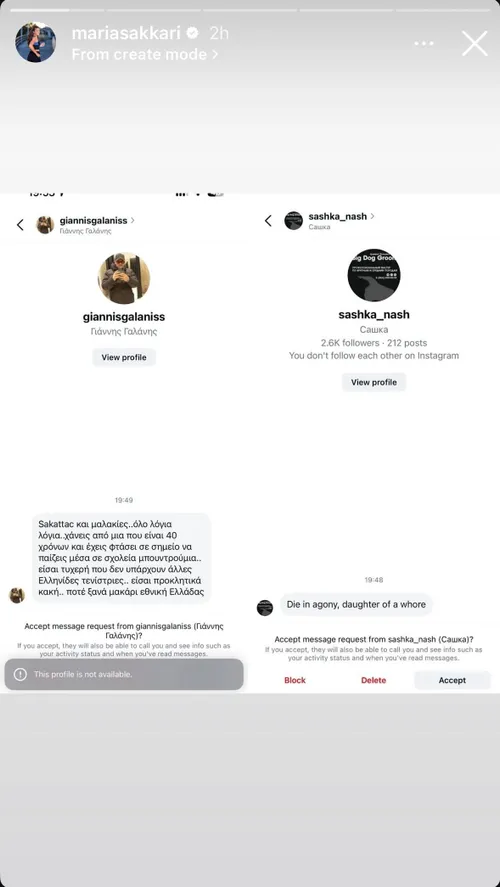The height and width of the screenshot is (887, 500).
Task: Expand chevron next to giannisgalaniss header
Action: [133, 220]
